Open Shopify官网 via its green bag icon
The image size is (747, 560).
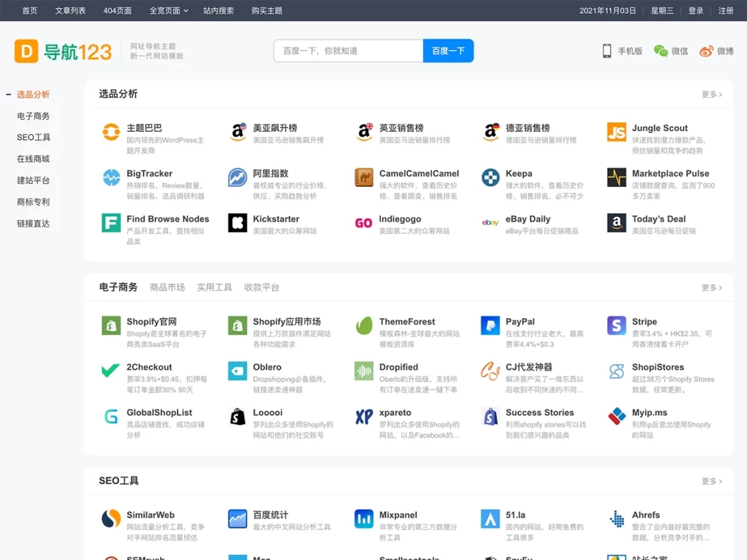tap(110, 326)
